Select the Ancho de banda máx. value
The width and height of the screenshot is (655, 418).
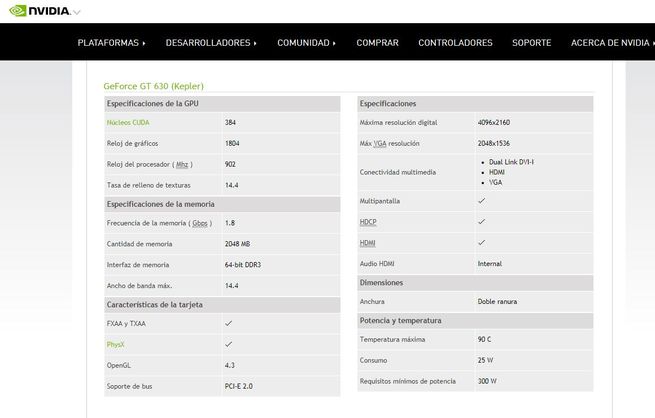point(231,286)
